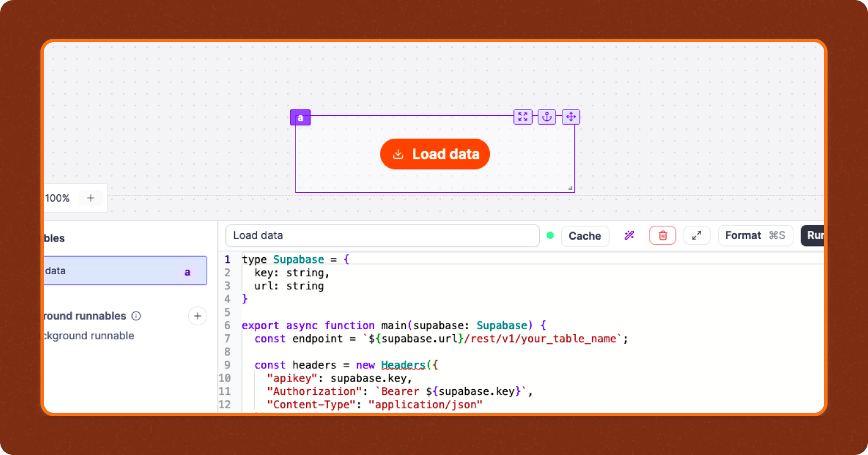Add a new background runnable
Screen dimensions: 868x455
coord(197,316)
